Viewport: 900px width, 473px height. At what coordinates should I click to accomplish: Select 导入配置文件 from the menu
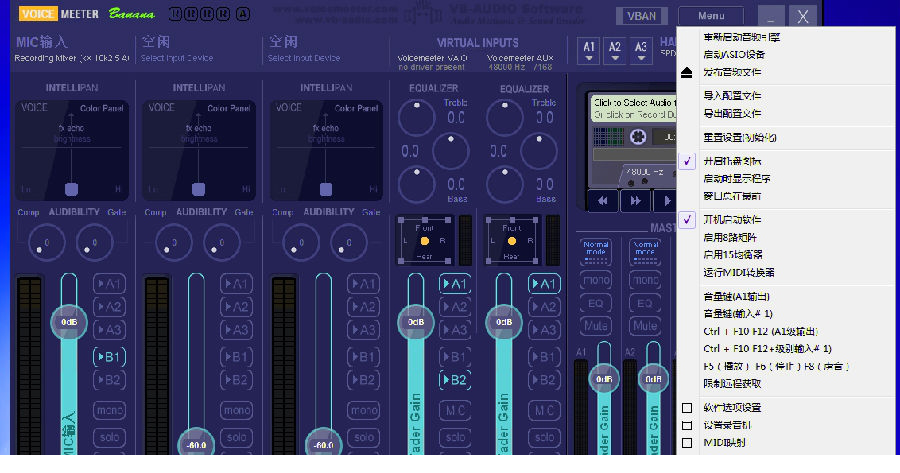[732, 96]
